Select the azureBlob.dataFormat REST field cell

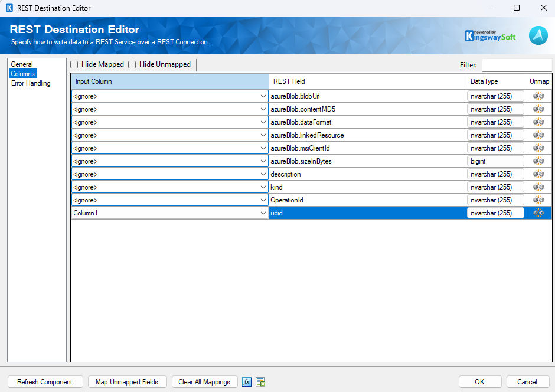pyautogui.click(x=367, y=122)
